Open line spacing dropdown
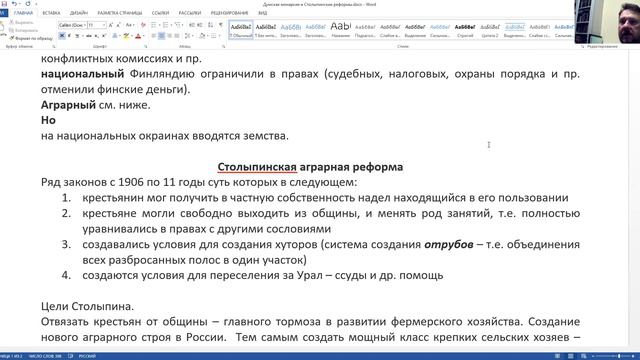640x360 pixels. click(188, 36)
